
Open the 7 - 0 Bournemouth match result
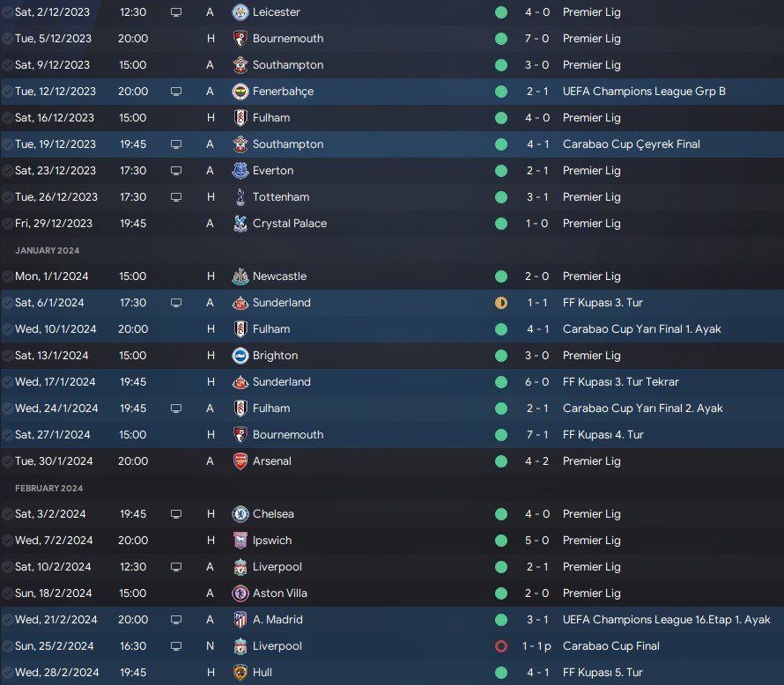tap(536, 39)
